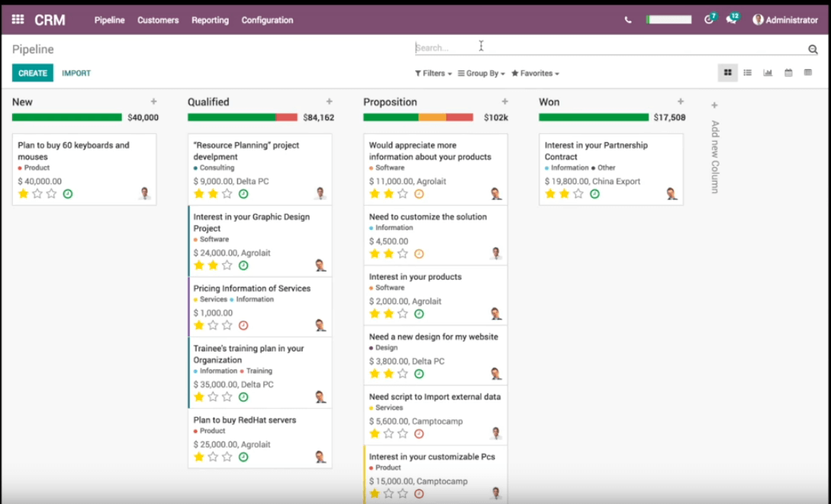This screenshot has width=831, height=504.
Task: Click red activity clock on Import external data card
Action: point(419,434)
